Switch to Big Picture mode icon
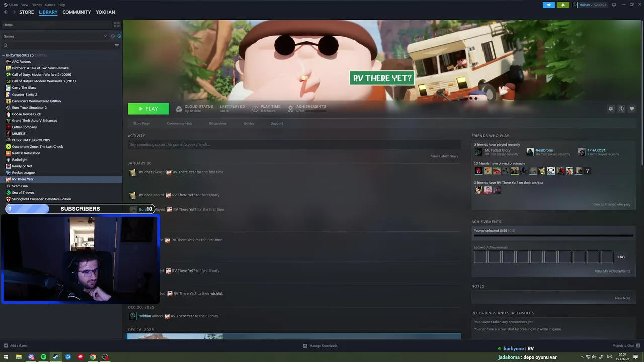The image size is (644, 362). tap(614, 5)
